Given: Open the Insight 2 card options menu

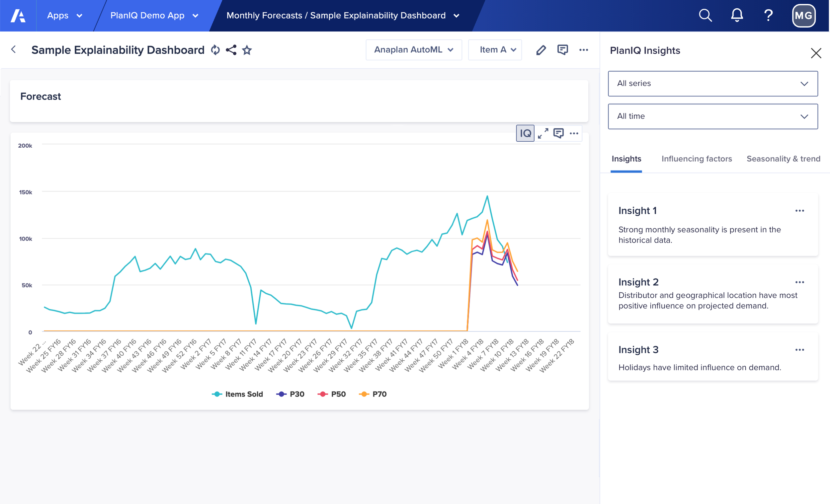Looking at the screenshot, I should point(799,282).
